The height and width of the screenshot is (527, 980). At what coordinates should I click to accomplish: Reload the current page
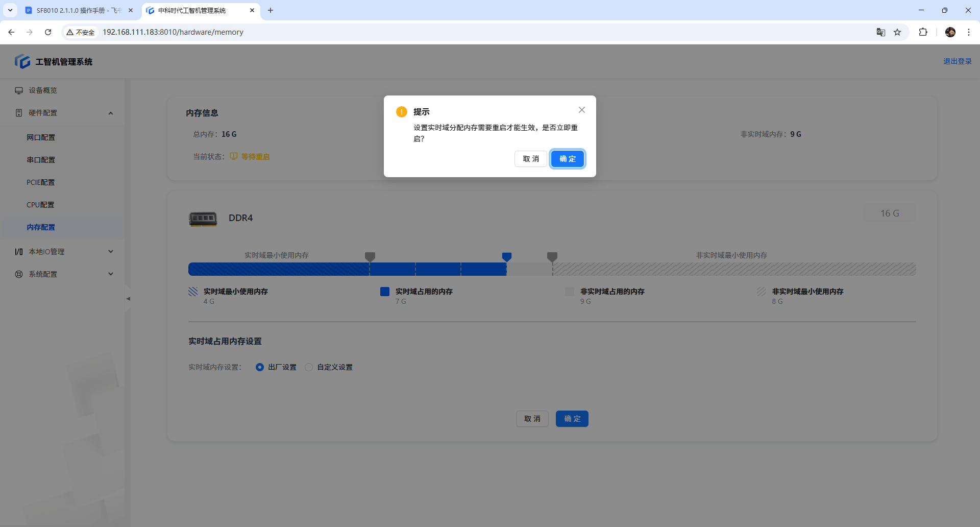48,32
